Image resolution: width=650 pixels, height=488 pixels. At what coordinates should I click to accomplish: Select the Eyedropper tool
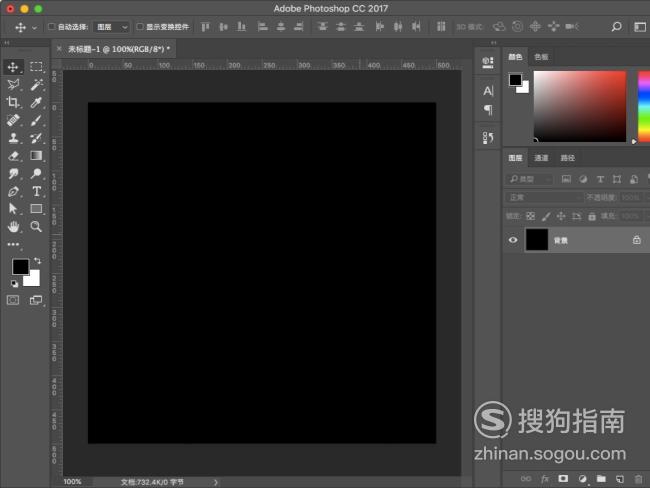click(36, 102)
